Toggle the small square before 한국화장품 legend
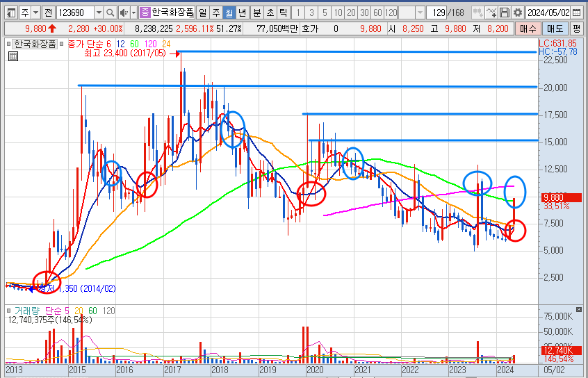This screenshot has height=378, width=588. [8, 44]
